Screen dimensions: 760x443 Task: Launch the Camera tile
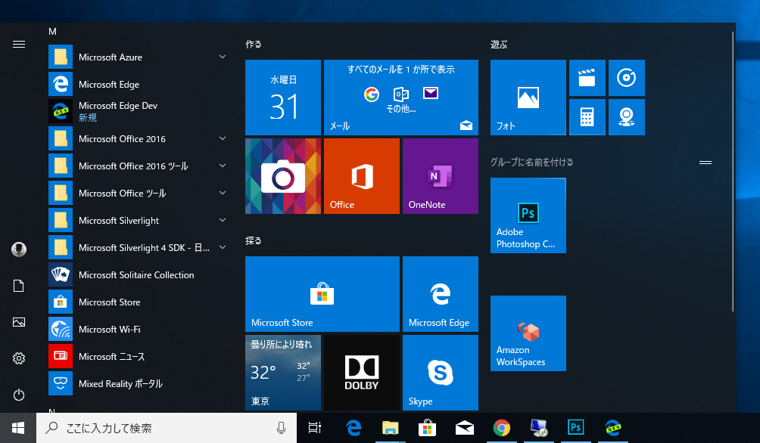pyautogui.click(x=283, y=176)
